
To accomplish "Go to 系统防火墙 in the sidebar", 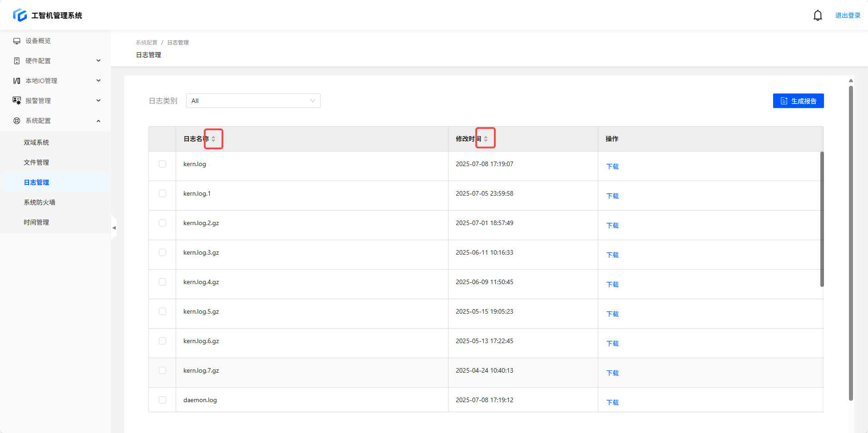I will pyautogui.click(x=39, y=202).
